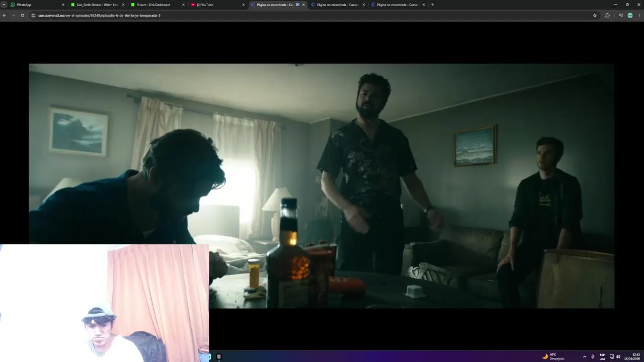
Task: Go back to the previous page
Action: [5, 16]
